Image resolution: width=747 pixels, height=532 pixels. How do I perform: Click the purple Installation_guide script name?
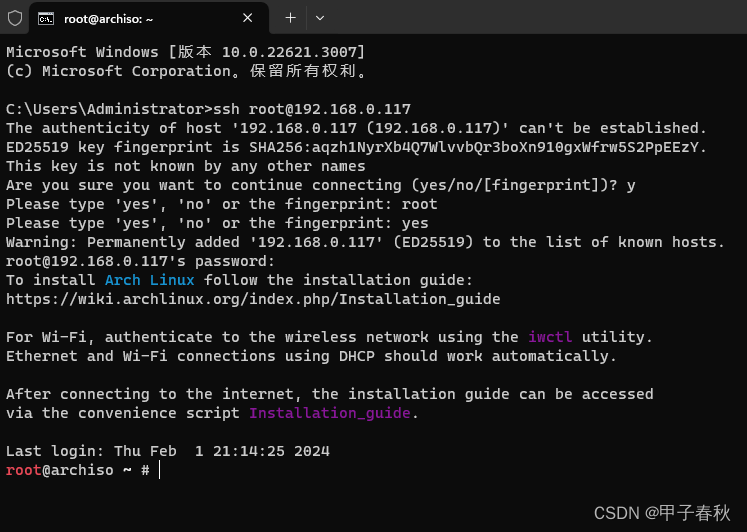(330, 413)
